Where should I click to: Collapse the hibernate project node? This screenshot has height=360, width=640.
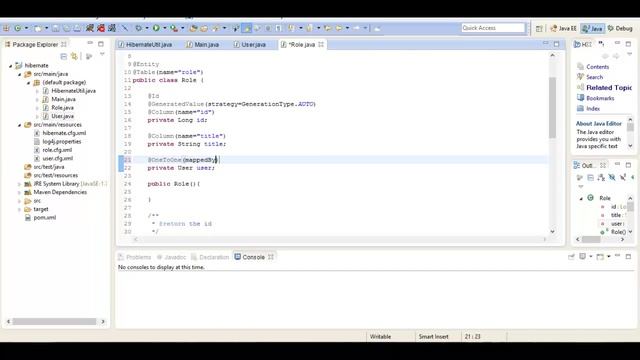click(x=11, y=66)
